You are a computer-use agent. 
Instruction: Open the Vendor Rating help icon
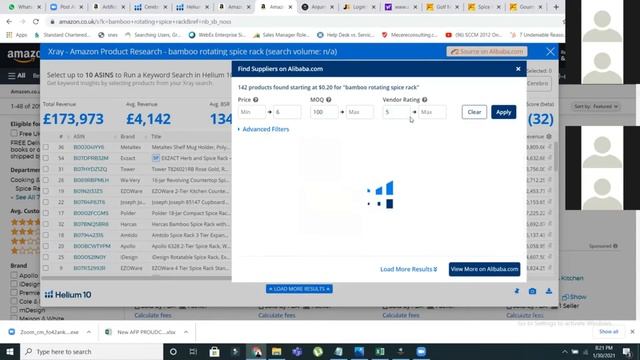click(x=424, y=100)
